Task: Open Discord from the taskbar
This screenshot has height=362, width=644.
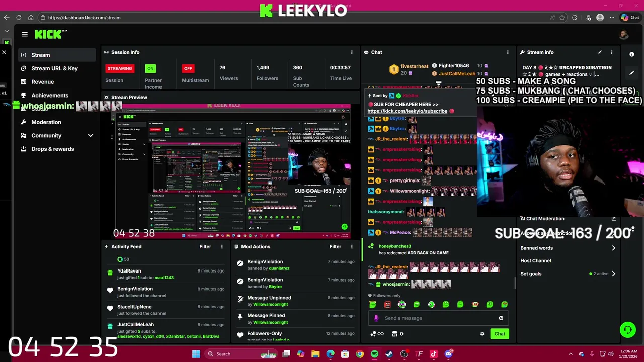Action: (448, 354)
